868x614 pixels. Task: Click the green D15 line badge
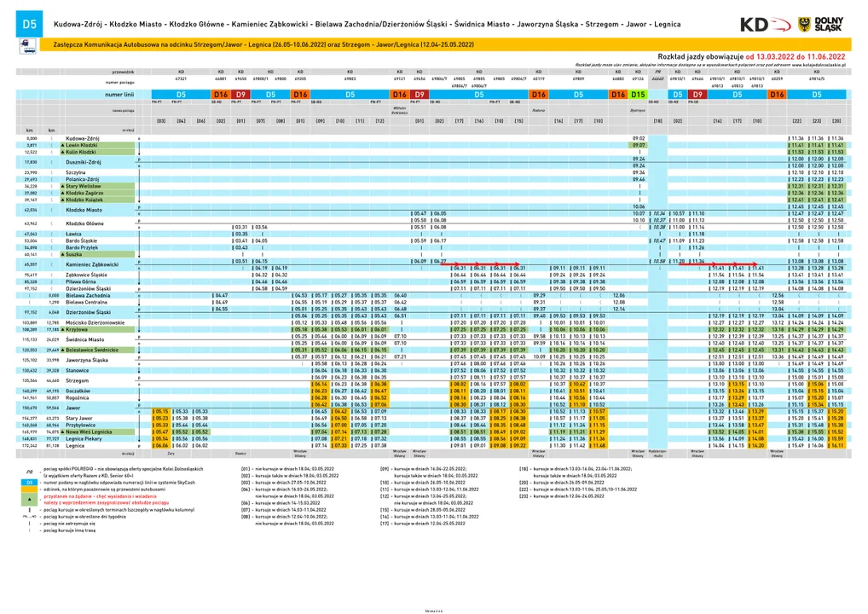click(638, 95)
